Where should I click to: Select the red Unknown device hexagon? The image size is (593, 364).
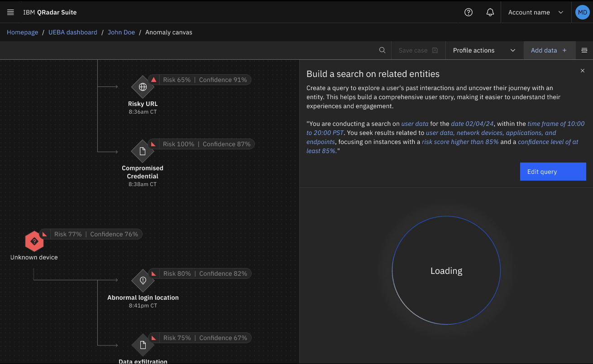coord(34,242)
